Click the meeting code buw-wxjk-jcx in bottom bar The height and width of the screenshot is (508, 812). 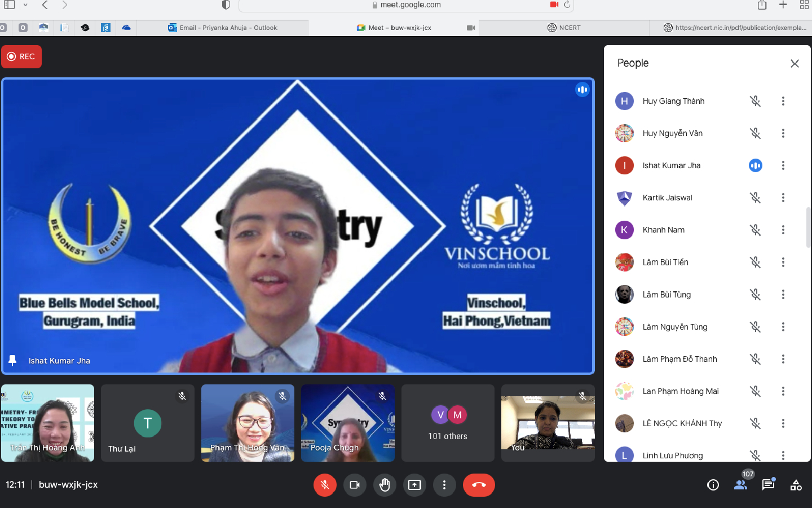(68, 484)
